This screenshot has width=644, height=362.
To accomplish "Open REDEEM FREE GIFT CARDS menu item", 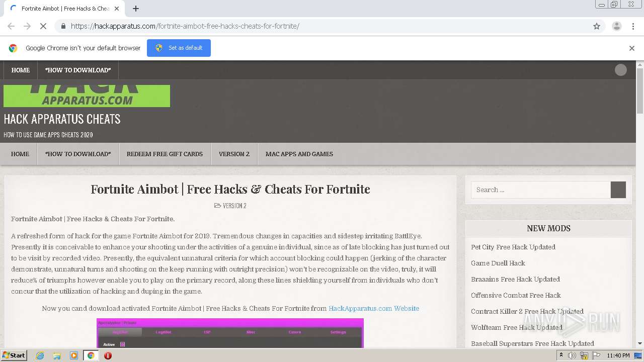I will click(165, 154).
